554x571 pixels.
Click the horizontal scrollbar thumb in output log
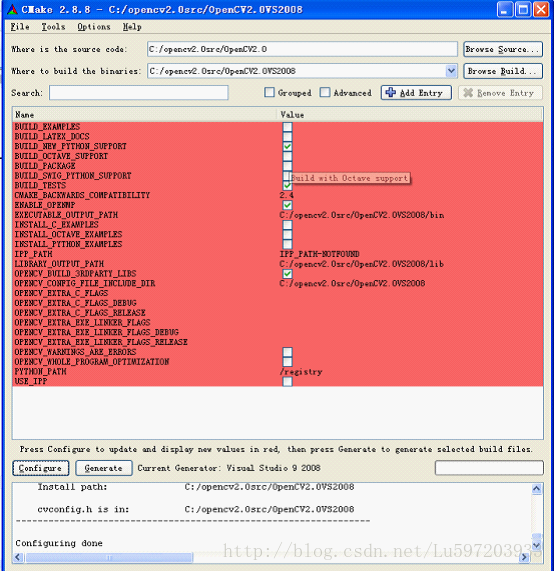coord(109,557)
